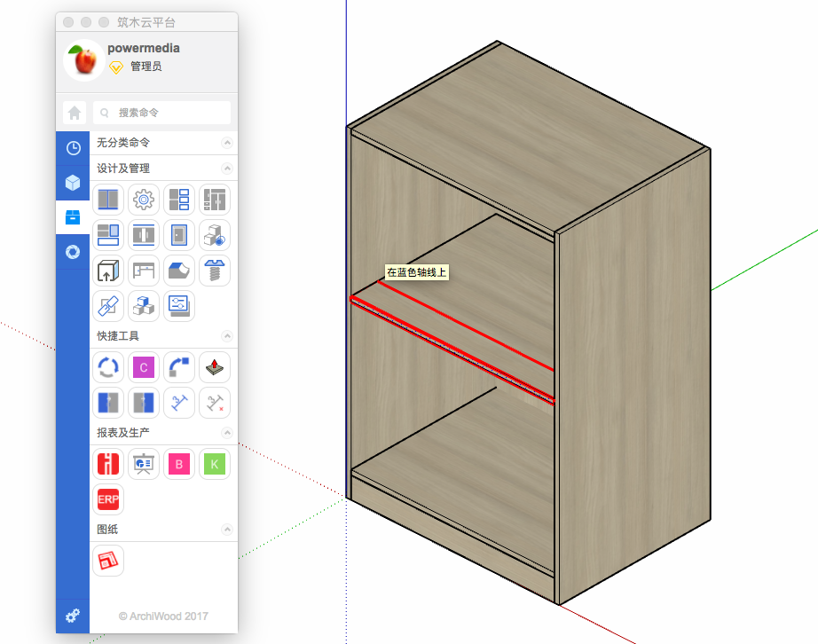This screenshot has width=818, height=644.
Task: Open the red ERP icon
Action: click(108, 499)
